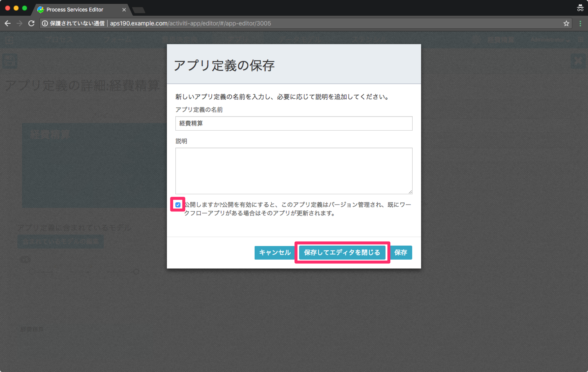The width and height of the screenshot is (588, 372).
Task: Click the browser forward arrow
Action: (19, 24)
